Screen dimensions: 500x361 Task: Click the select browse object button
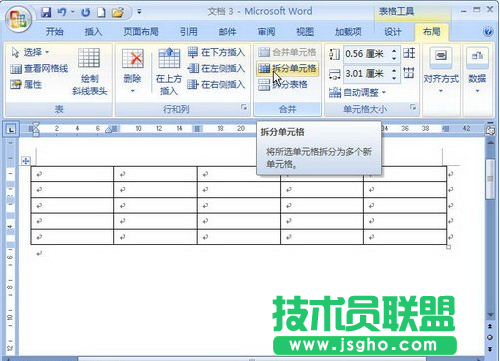pyautogui.click(x=490, y=337)
